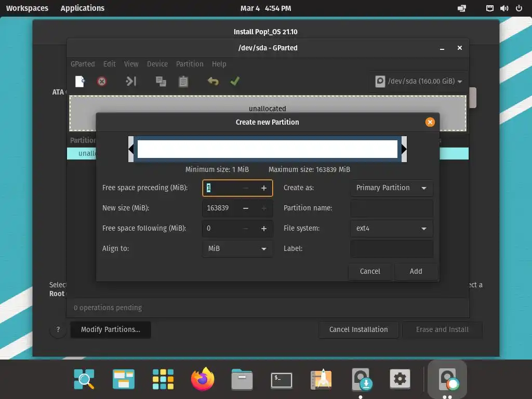Close the Create new Partition dialog
532x399 pixels.
click(430, 122)
